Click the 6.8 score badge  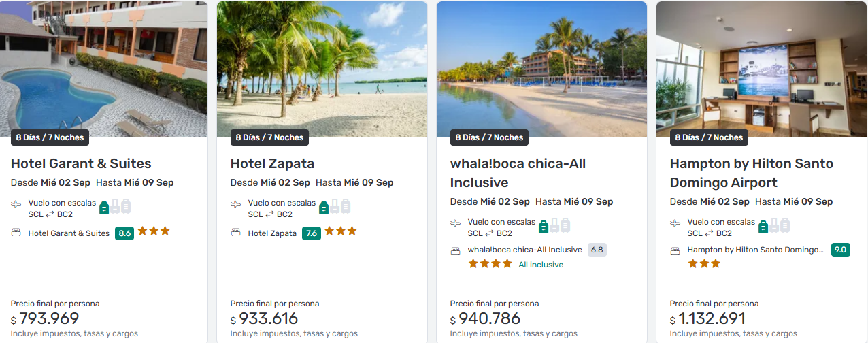pos(597,250)
